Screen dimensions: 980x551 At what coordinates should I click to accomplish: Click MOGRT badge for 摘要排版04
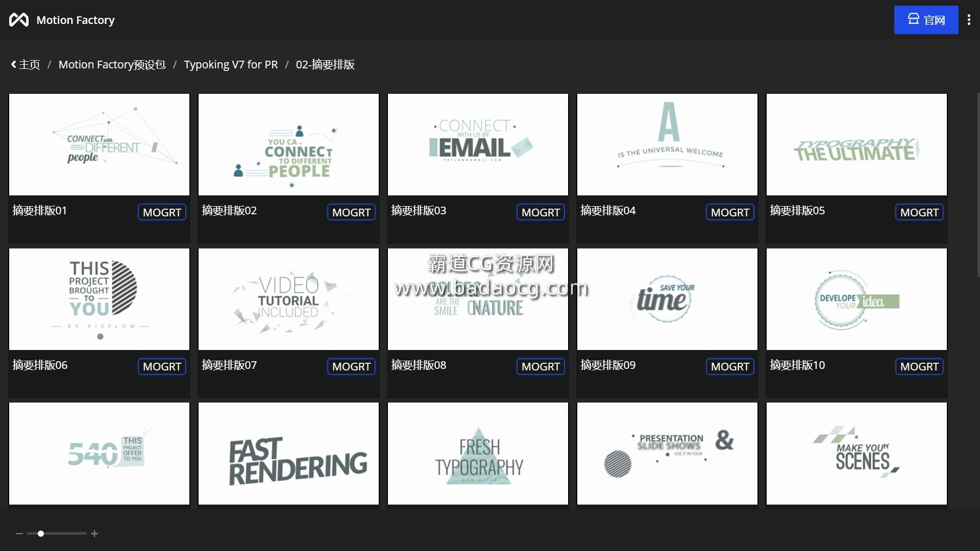[730, 212]
